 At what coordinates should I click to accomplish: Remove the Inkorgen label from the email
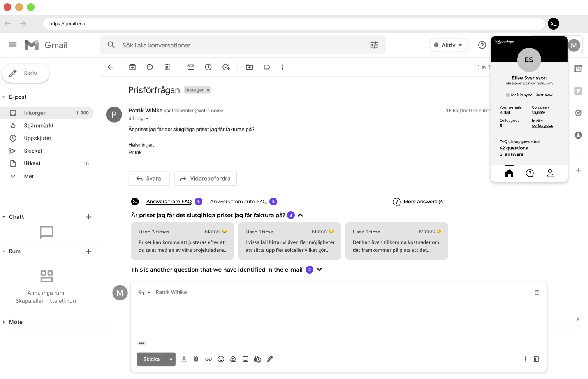click(x=208, y=90)
